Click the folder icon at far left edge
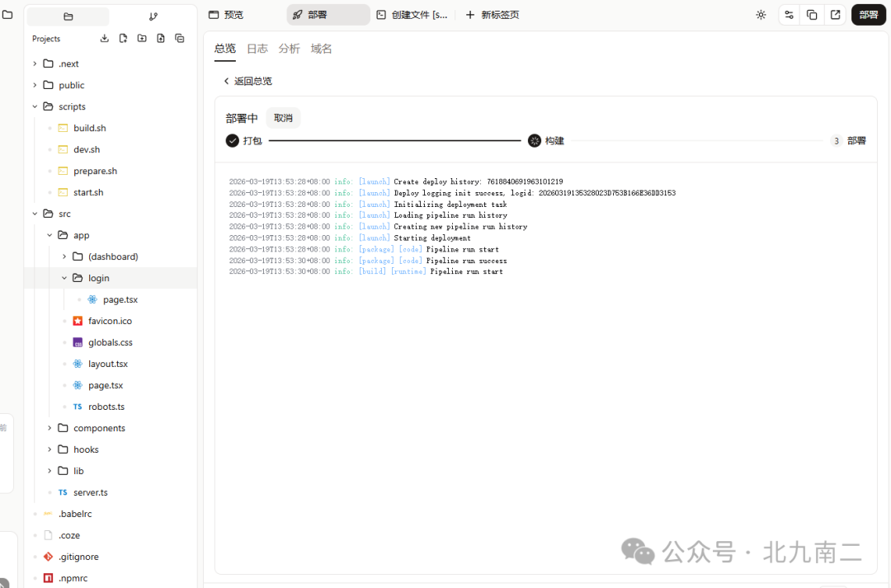This screenshot has height=588, width=891. pyautogui.click(x=7, y=15)
